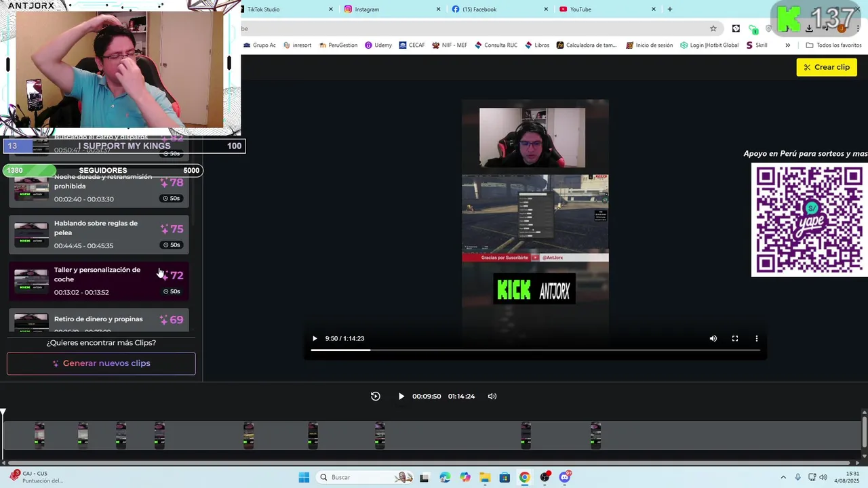Screen dimensions: 868x488
Task: Click the timeline playhead marker at start
Action: click(x=3, y=412)
